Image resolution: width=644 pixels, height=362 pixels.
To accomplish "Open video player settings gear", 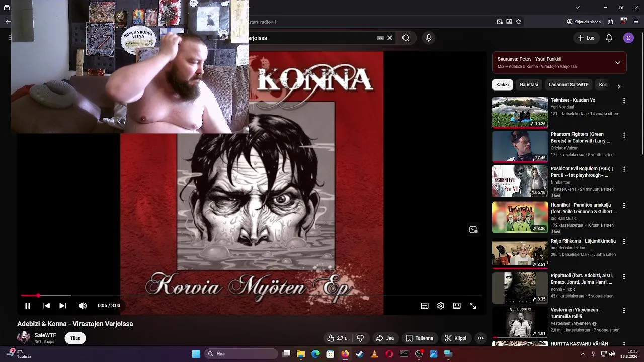I will tap(441, 306).
